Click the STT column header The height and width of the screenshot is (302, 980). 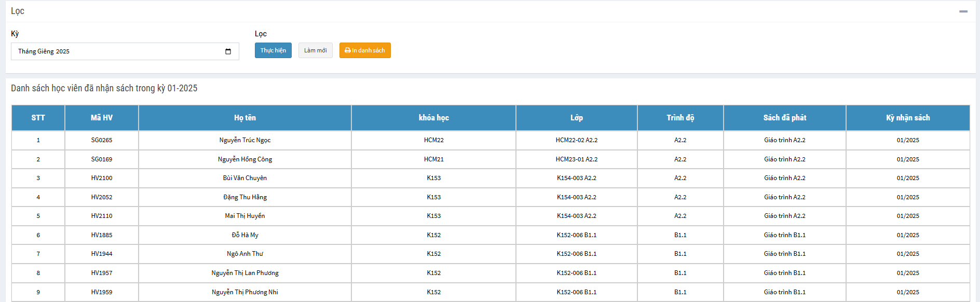pyautogui.click(x=38, y=118)
